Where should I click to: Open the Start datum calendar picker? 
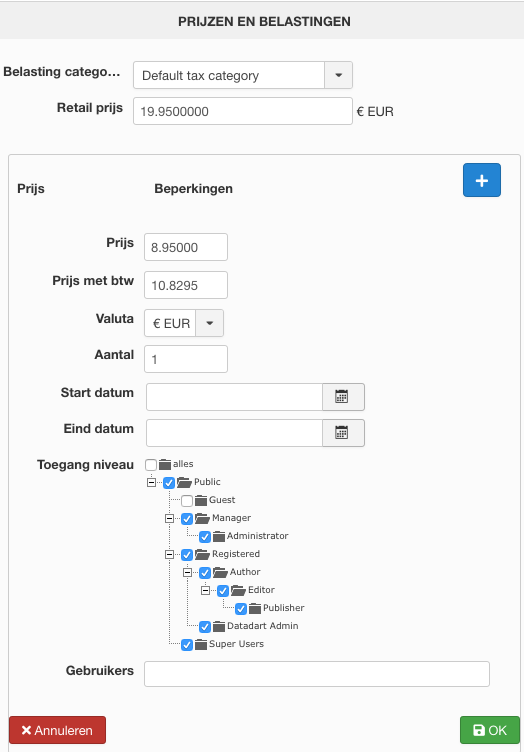tap(343, 397)
